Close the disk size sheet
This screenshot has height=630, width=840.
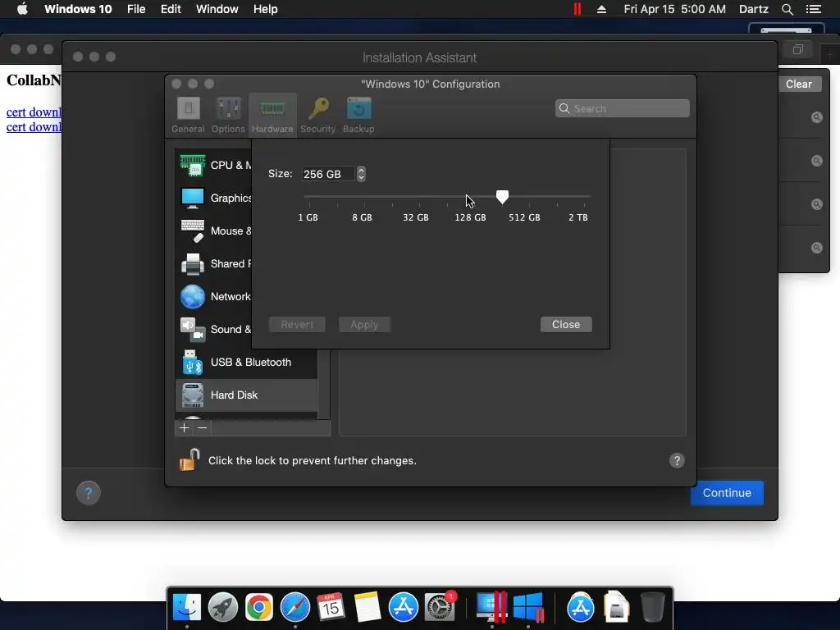click(x=566, y=325)
